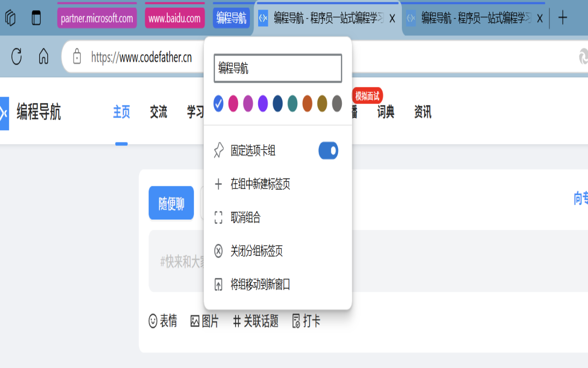Click the 打卡 check-in icon
This screenshot has height=368, width=588.
(297, 321)
